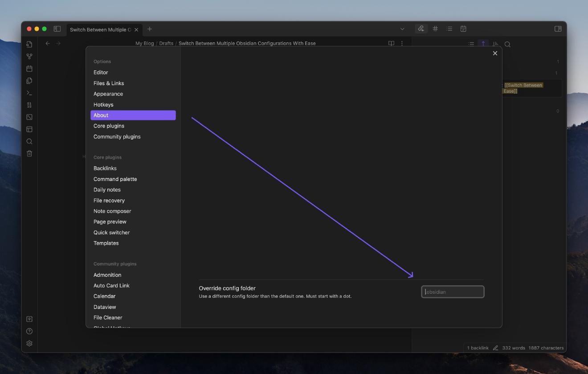Click the trash can ribbon icon
Viewport: 588px width, 374px height.
(29, 153)
